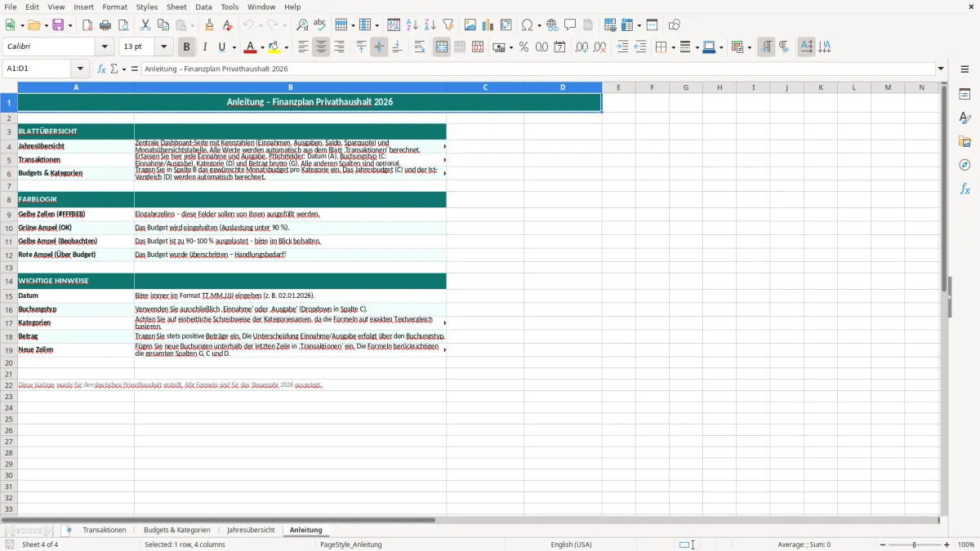Toggle Center Vertically alignment
The image size is (980, 551).
point(379,47)
